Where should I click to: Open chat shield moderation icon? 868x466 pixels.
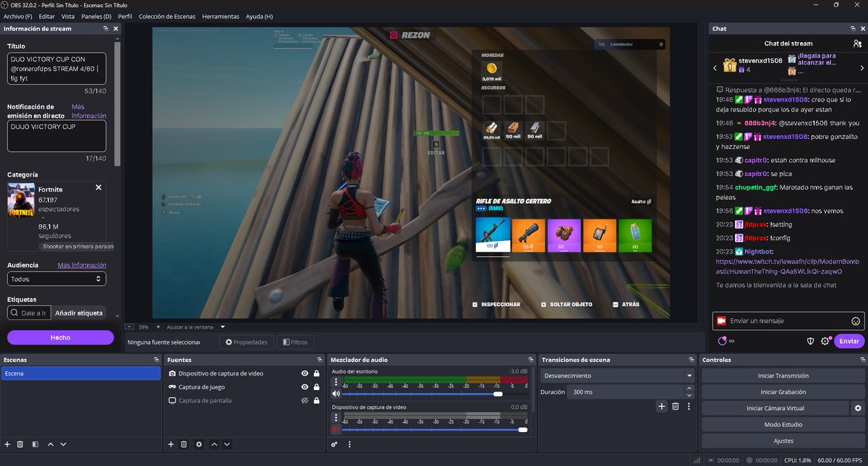[811, 341]
